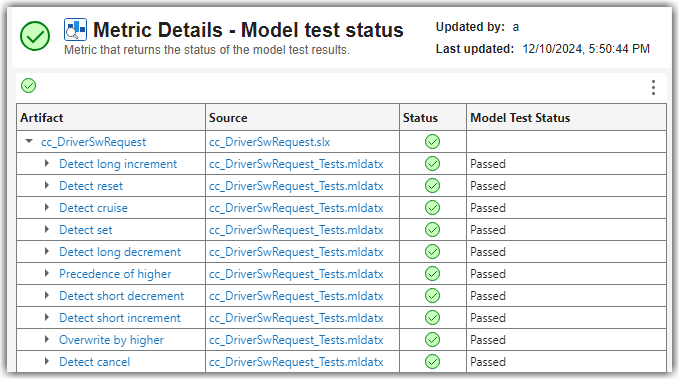Click status icon in Detect long increment row
The height and width of the screenshot is (380, 680).
tap(432, 164)
